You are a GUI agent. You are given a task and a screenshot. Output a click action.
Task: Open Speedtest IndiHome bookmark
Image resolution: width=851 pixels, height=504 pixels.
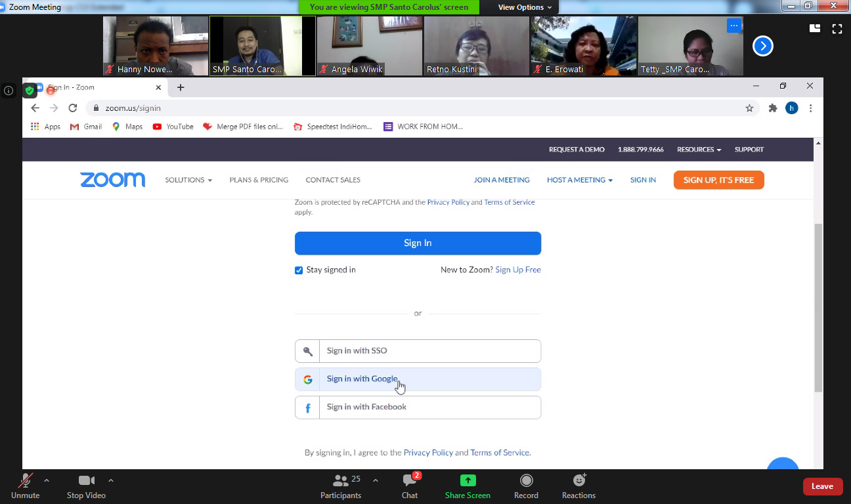click(333, 127)
